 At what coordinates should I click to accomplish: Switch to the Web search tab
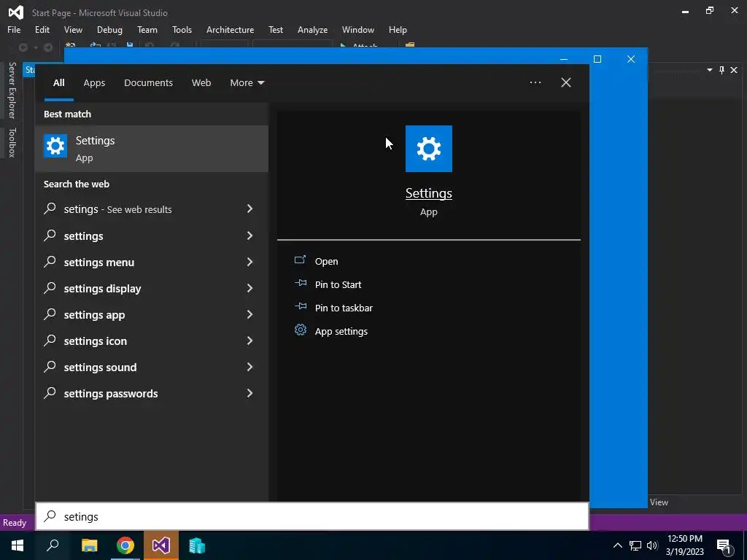click(201, 82)
